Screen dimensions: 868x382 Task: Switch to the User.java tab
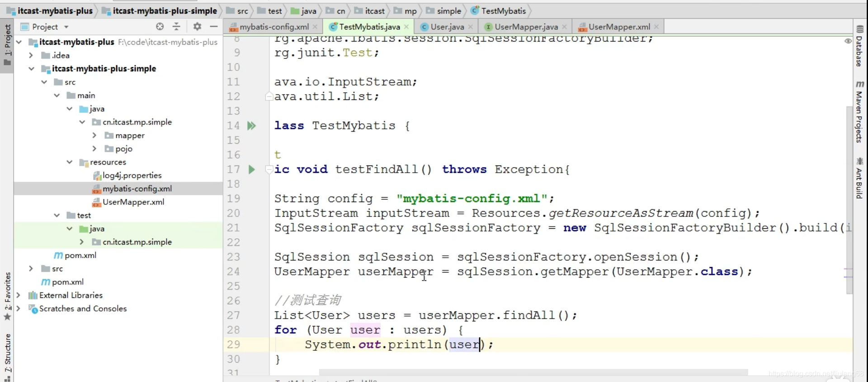click(x=447, y=27)
